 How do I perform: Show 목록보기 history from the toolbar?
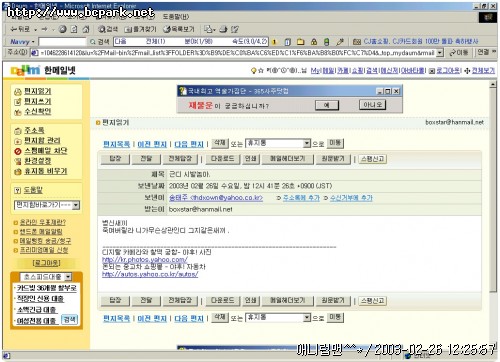[x=179, y=29]
